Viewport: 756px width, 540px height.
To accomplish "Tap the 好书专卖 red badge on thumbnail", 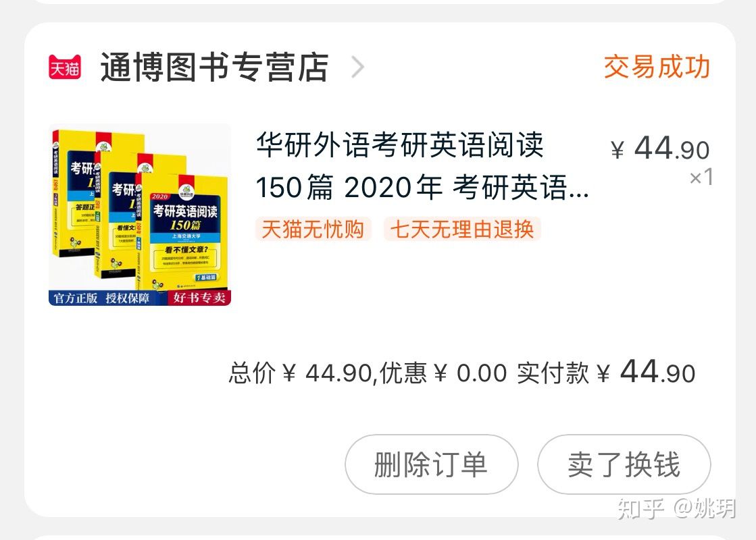I will tap(199, 298).
